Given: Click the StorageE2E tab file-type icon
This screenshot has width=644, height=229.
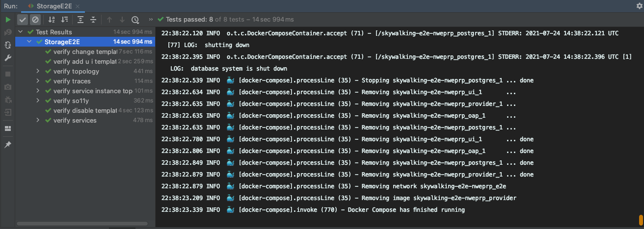Looking at the screenshot, I should tap(30, 6).
